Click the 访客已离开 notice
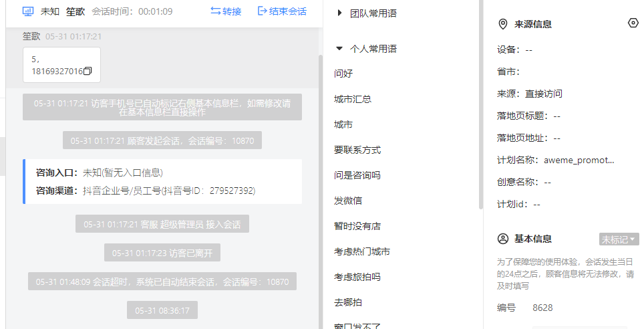 click(162, 253)
